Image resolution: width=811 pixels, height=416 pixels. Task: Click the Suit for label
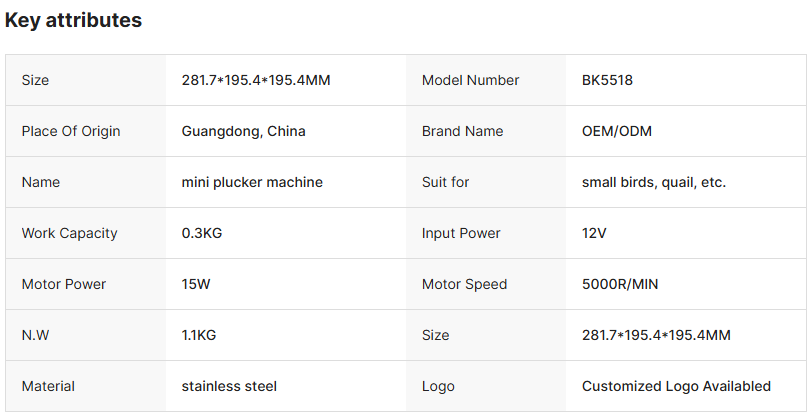[x=445, y=182]
